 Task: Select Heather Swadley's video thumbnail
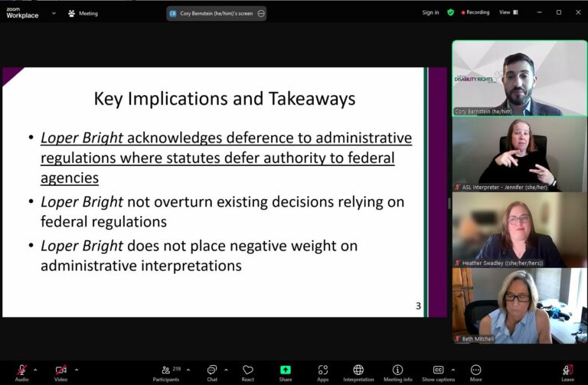(519, 230)
